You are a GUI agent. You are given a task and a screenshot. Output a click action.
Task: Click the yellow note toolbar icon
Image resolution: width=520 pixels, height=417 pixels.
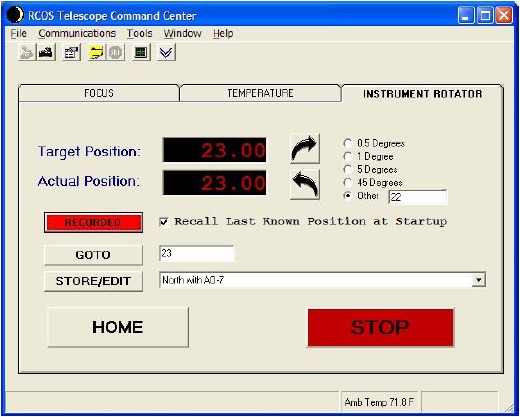(x=96, y=53)
